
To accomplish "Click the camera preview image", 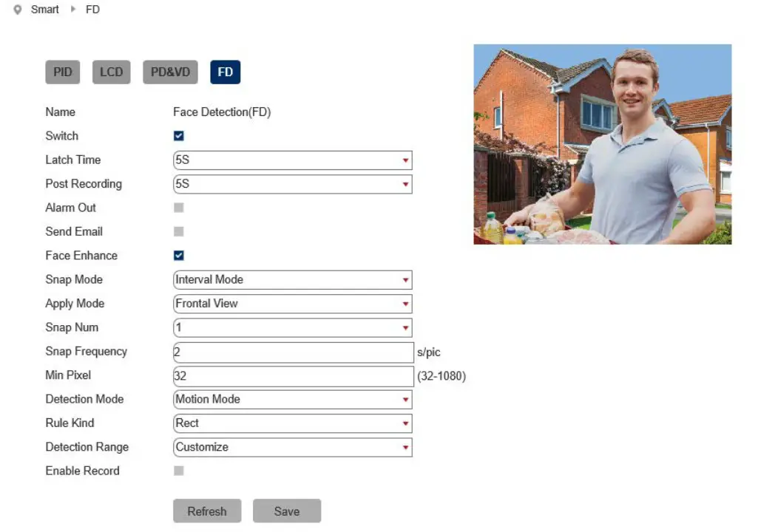I will pos(602,145).
